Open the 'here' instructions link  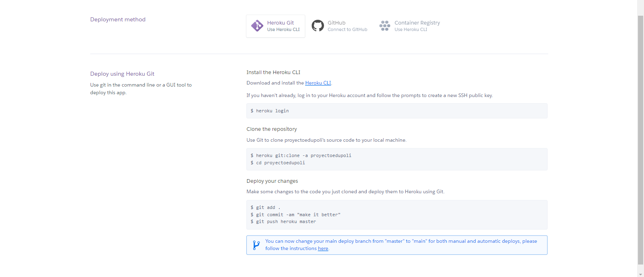(323, 248)
